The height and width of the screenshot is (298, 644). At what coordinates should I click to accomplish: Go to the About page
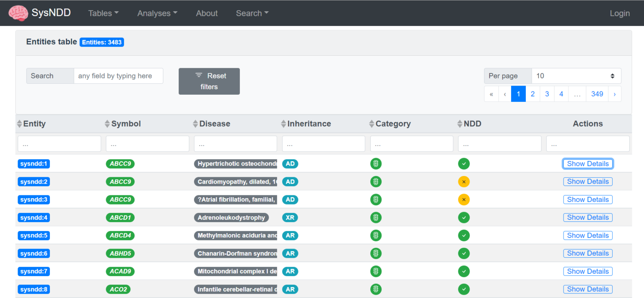pos(207,13)
